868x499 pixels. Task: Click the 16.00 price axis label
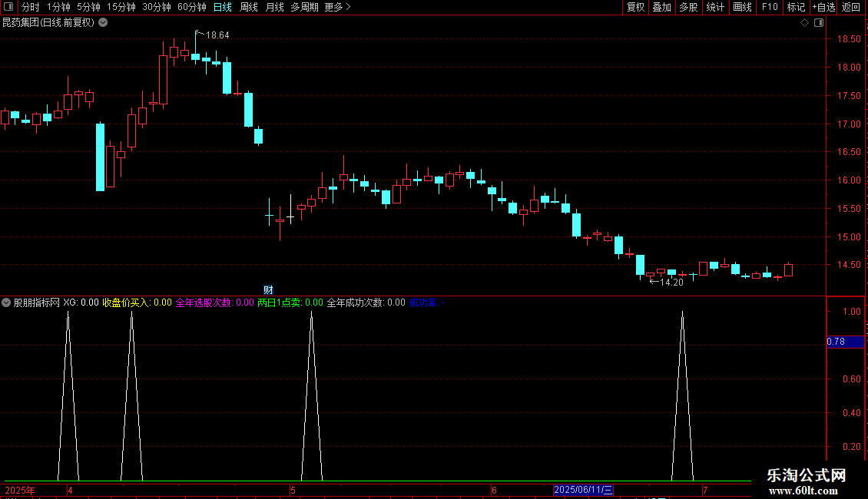point(849,180)
